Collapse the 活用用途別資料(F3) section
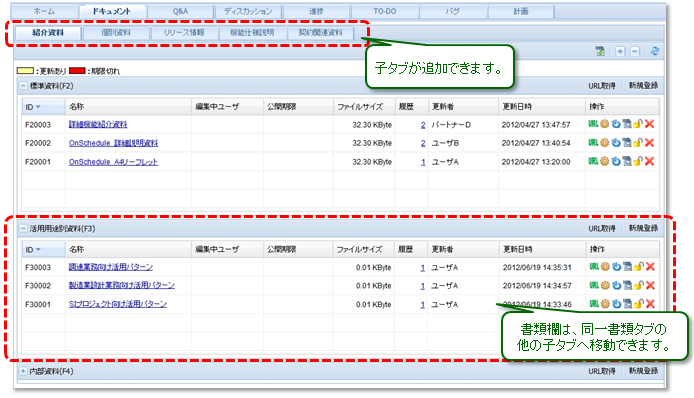This screenshot has width=694, height=398. point(23,228)
